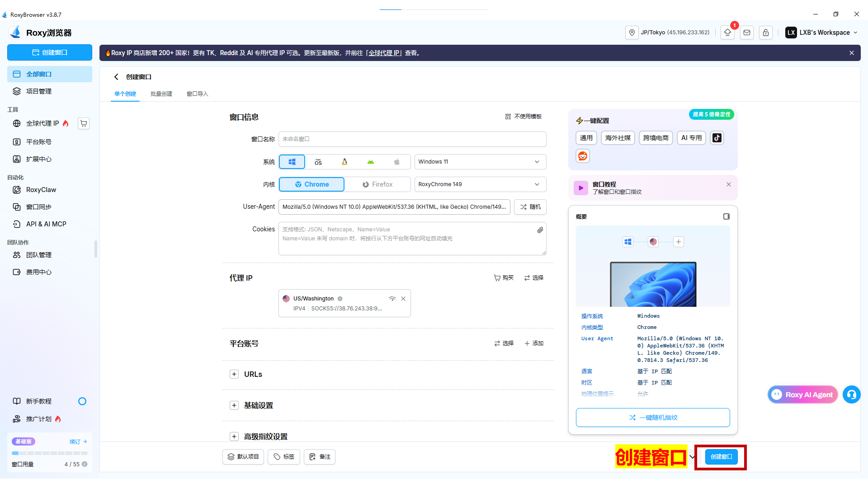Screen dimensions: 868x488
Task: Click the Cookies attachment paperclip icon
Action: pyautogui.click(x=540, y=230)
